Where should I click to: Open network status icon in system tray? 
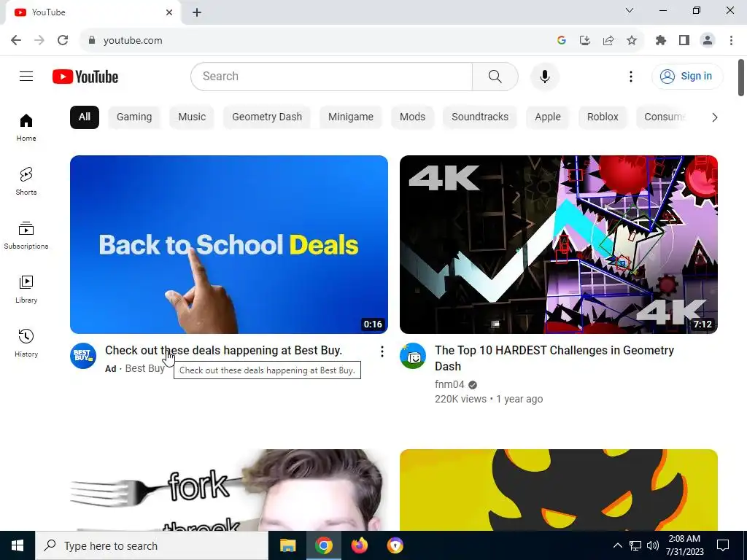[635, 545]
